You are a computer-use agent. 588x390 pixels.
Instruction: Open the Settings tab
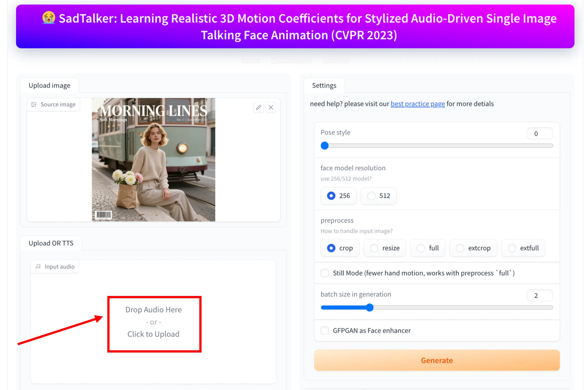tap(324, 85)
